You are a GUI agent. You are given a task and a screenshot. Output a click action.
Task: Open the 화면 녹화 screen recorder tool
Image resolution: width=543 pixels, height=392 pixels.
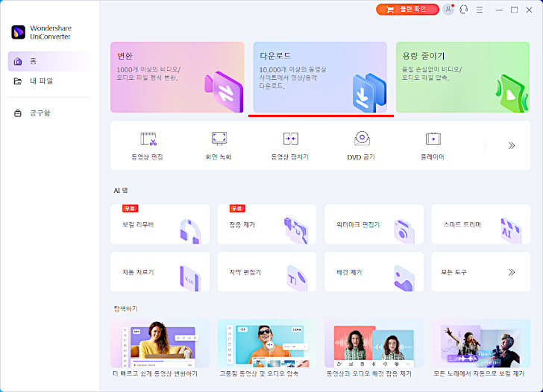[x=219, y=146]
